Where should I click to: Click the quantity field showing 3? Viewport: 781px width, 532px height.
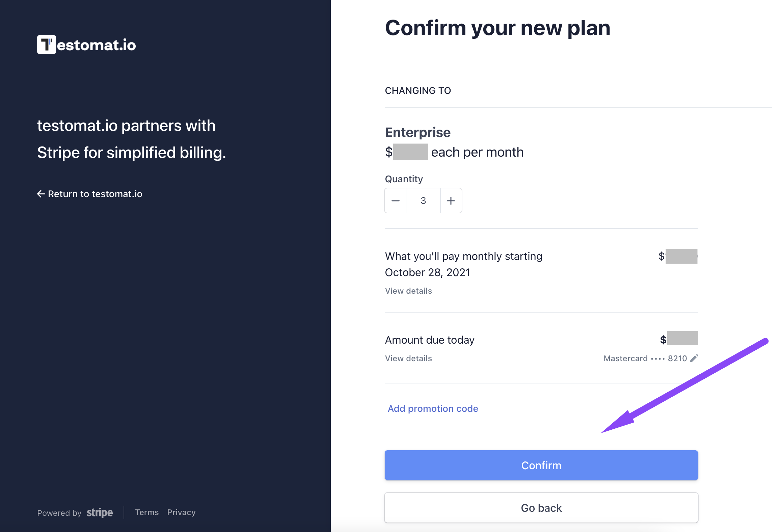pos(423,201)
